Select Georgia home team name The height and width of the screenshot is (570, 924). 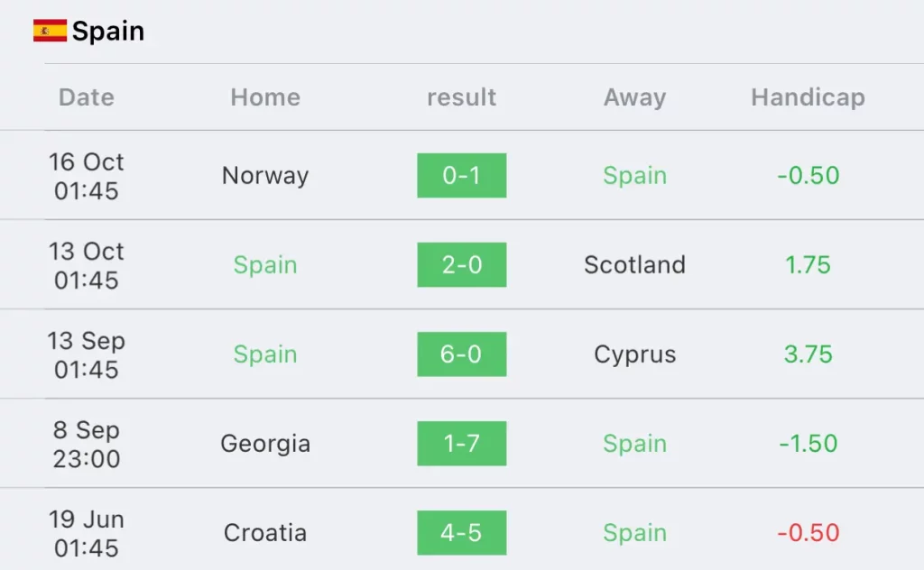[265, 444]
